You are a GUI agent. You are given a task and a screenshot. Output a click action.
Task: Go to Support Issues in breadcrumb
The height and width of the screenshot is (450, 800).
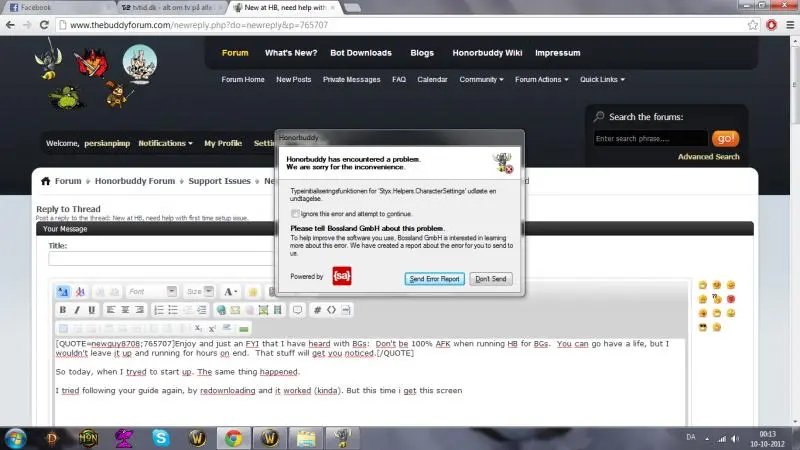pyautogui.click(x=219, y=181)
